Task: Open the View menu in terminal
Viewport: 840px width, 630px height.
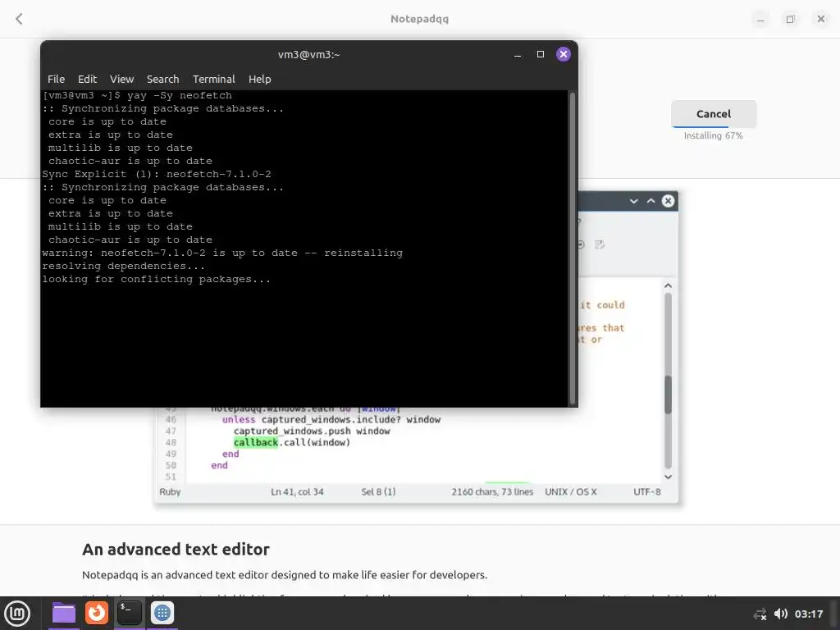Action: [x=121, y=80]
